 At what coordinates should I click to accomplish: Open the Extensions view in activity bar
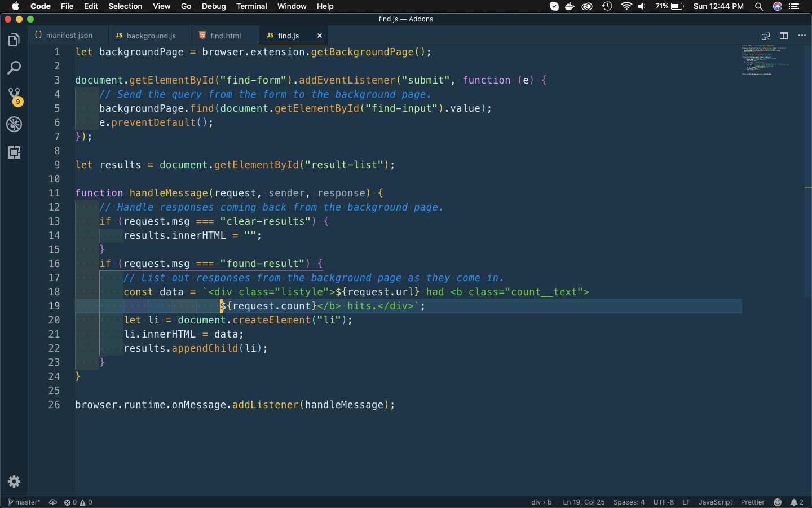pos(14,152)
